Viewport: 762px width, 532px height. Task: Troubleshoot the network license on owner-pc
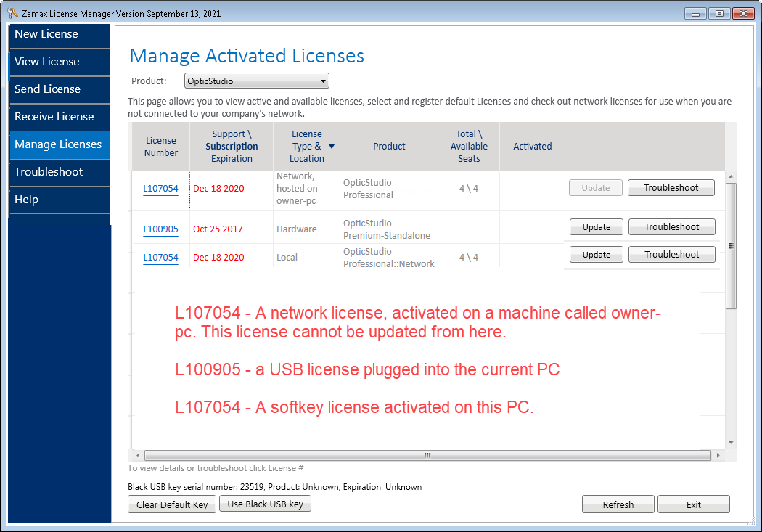point(671,188)
